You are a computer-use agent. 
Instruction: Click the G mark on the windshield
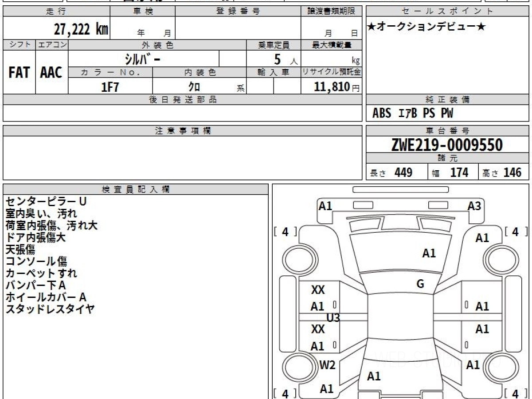point(420,284)
